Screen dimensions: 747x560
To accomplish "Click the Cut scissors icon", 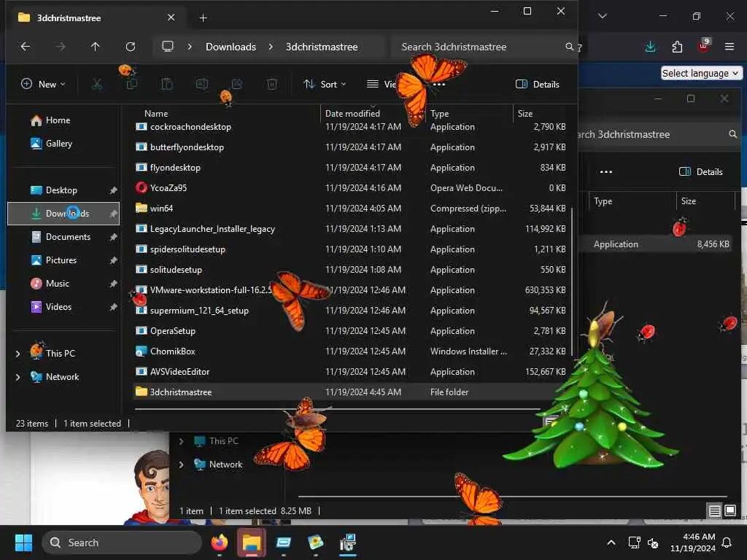I will [97, 85].
